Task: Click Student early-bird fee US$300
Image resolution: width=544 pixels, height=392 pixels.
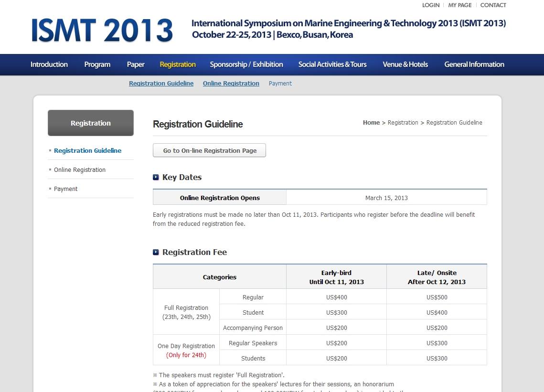Action: point(337,313)
